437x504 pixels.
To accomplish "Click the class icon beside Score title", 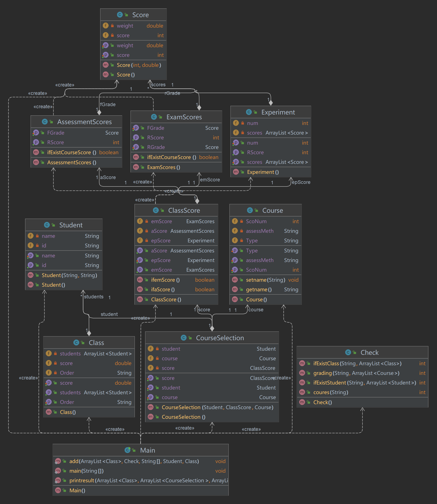I will click(120, 15).
